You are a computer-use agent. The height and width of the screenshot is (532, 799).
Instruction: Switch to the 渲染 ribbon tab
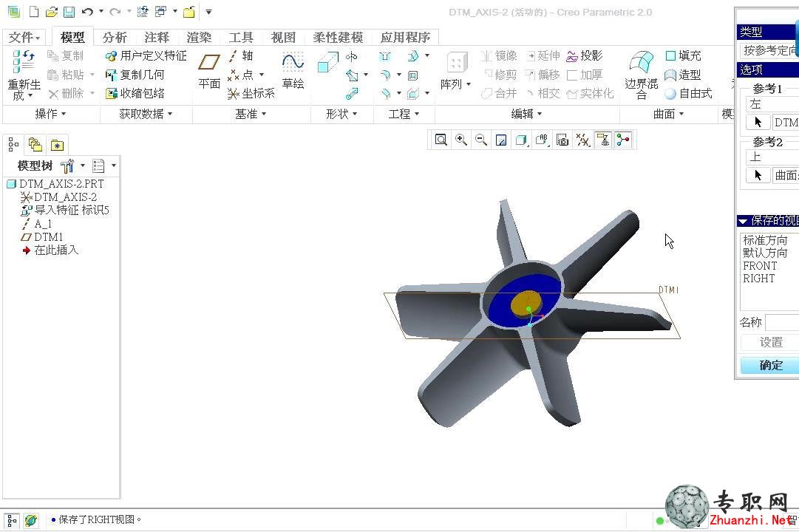click(x=199, y=37)
